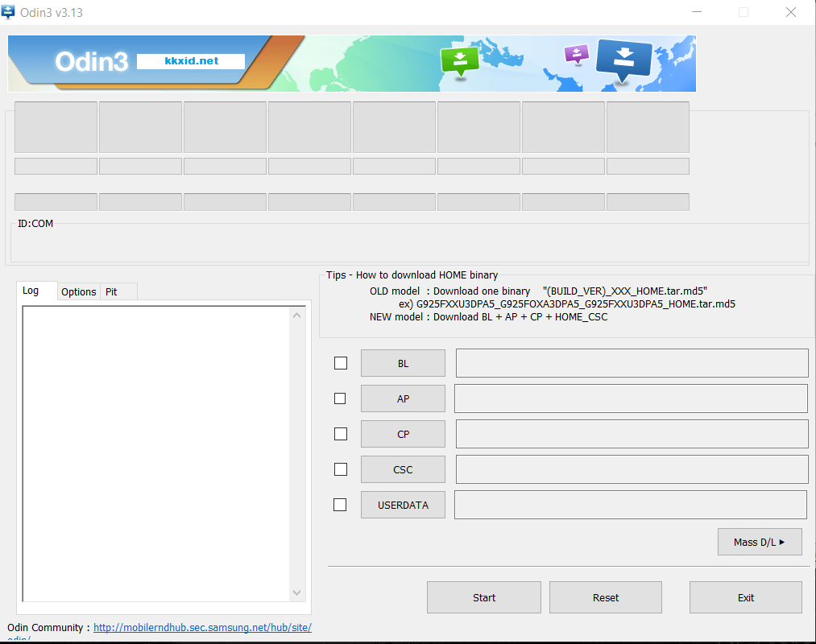Click into the CP file path field
816x644 pixels.
[x=632, y=434]
